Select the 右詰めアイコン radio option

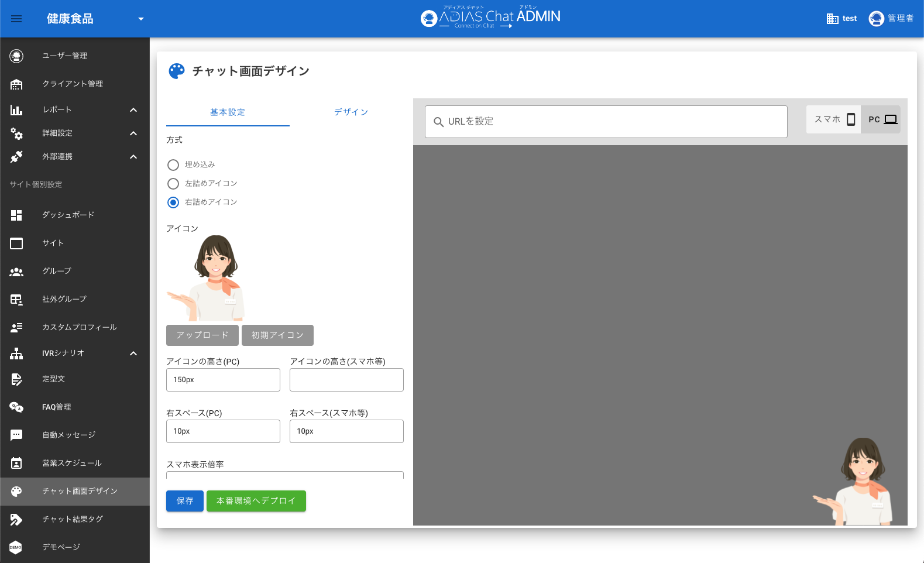[173, 202]
